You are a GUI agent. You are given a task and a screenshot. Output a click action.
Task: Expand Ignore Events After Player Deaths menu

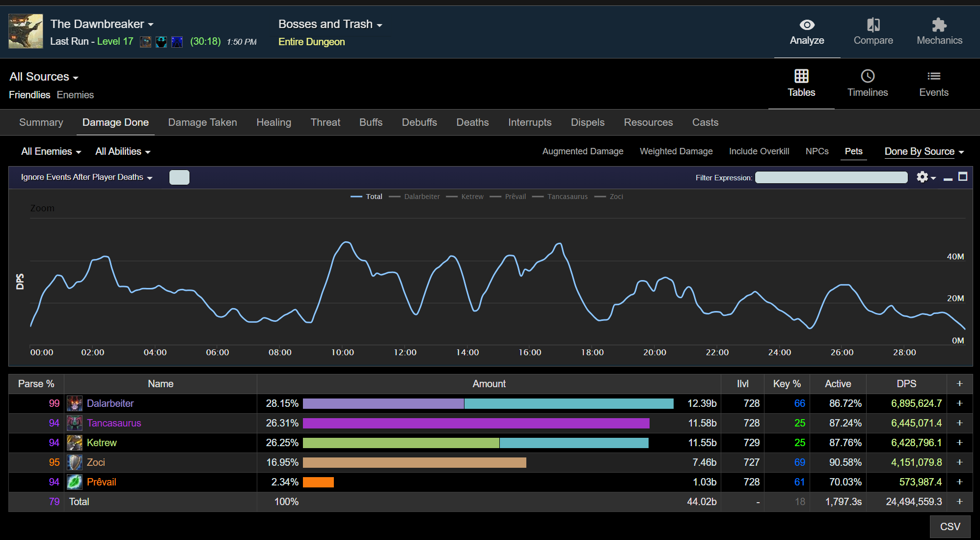coord(86,177)
